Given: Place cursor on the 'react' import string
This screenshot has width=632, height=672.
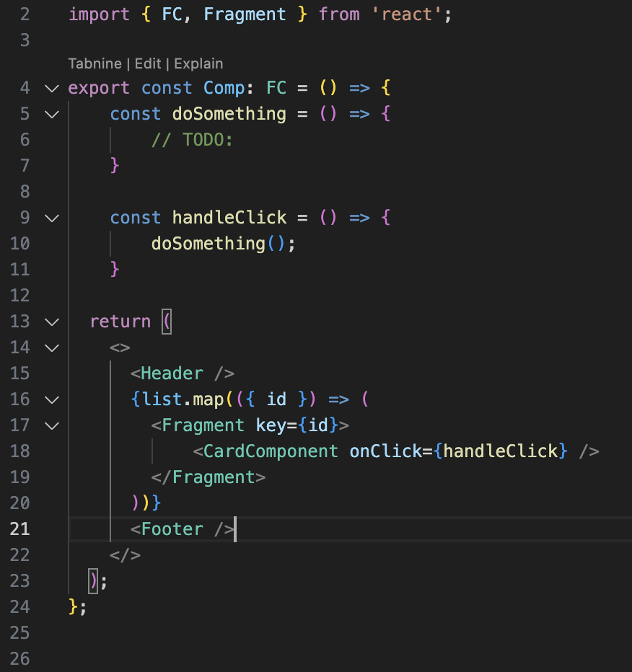Looking at the screenshot, I should [406, 14].
